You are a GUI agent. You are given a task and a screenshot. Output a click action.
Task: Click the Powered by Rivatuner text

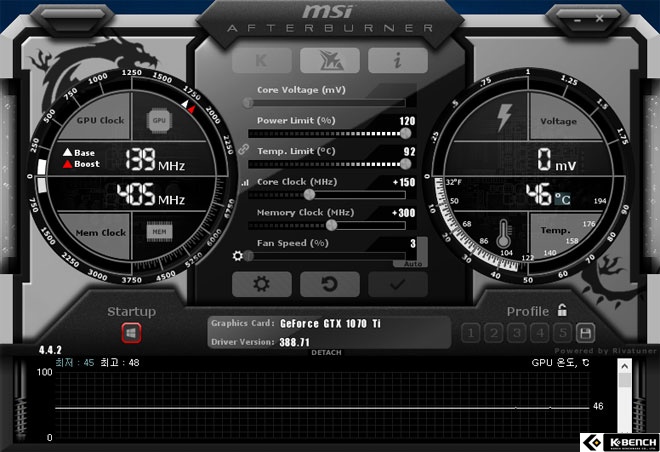(x=605, y=351)
